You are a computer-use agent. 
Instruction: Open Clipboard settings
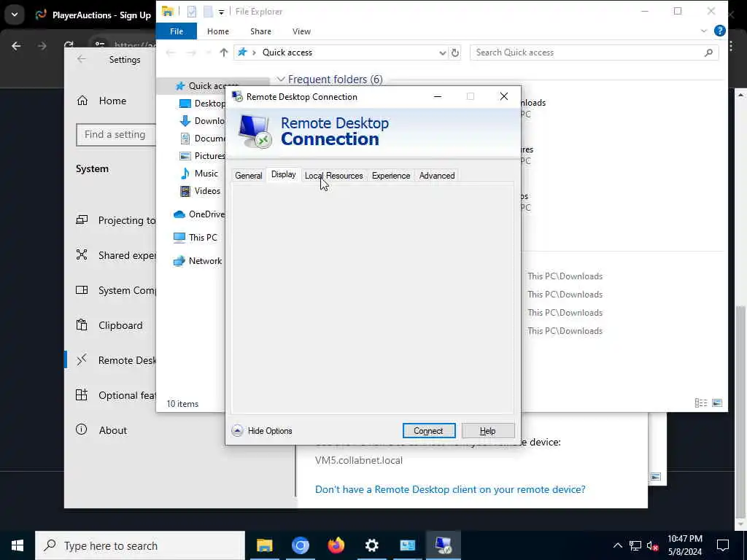pos(109,325)
